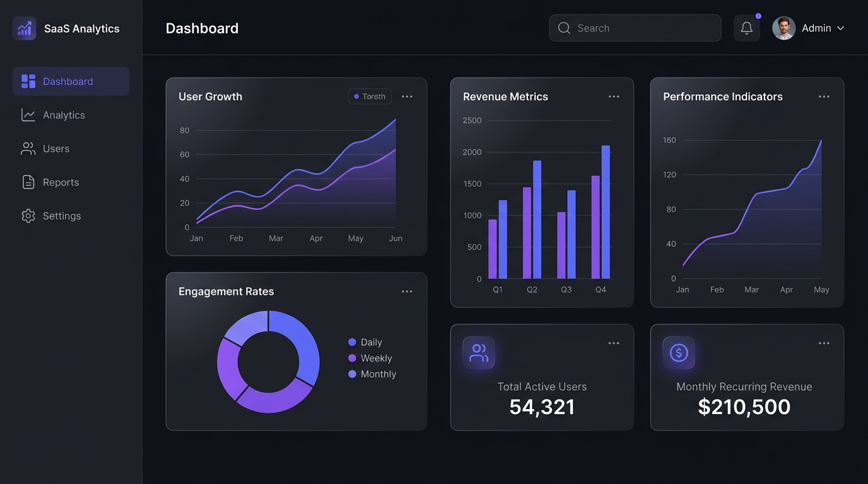
Task: Open Monthly Recurring Revenue card options menu
Action: coord(824,343)
